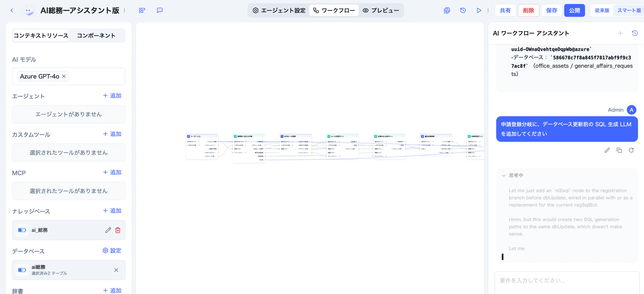Run the workflow with the play icon
This screenshot has height=294, width=644.
(479, 10)
